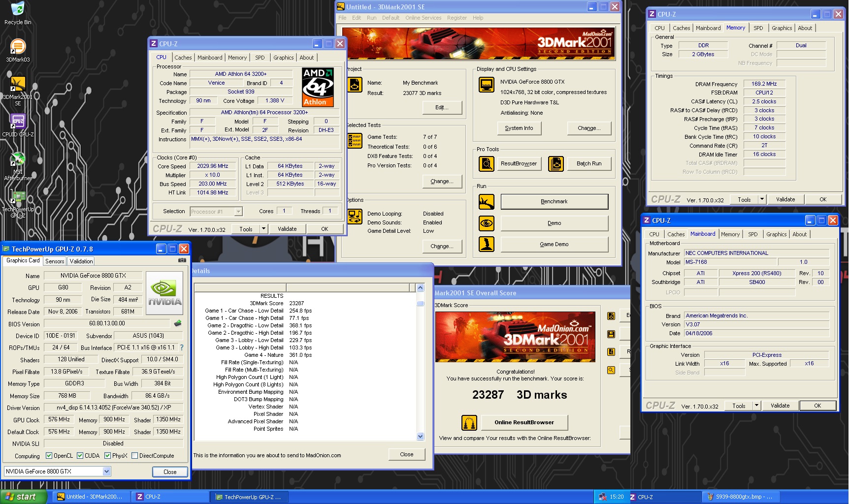Image resolution: width=850 pixels, height=504 pixels.
Task: Click the Close button in the details window
Action: 407,454
